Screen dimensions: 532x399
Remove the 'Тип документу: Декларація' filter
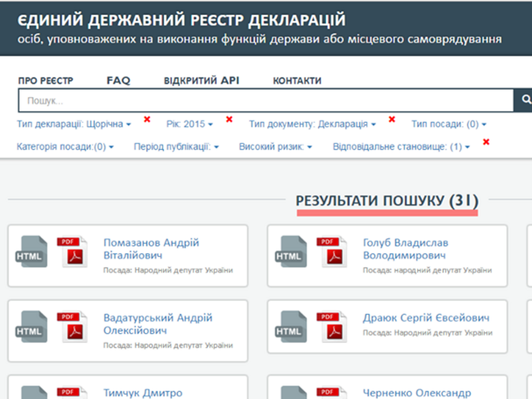click(392, 119)
